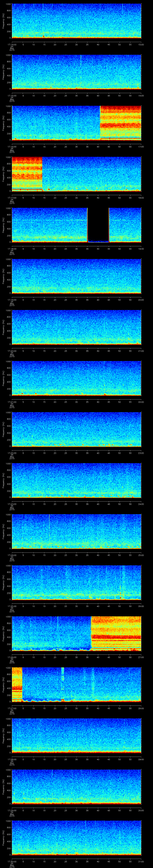Click the "17:15:00" start time label
Image resolution: width=153 pixels, height=868 pixels.
tap(12, 96)
